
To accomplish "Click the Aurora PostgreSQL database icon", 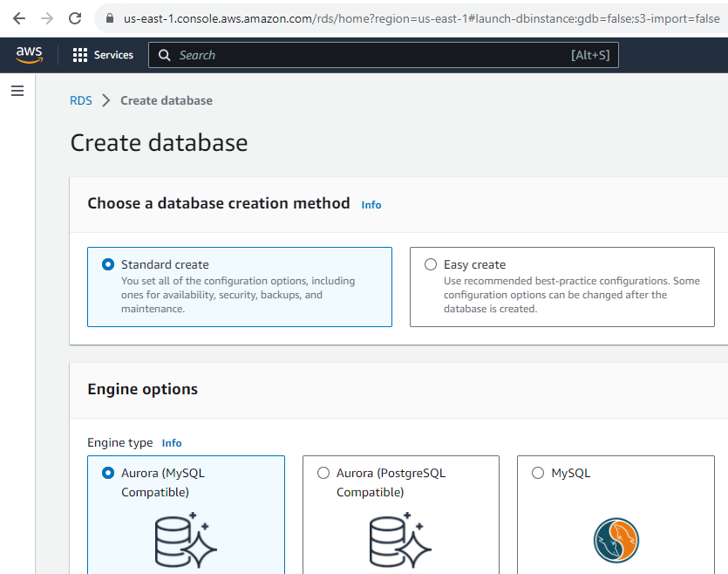I will point(401,540).
